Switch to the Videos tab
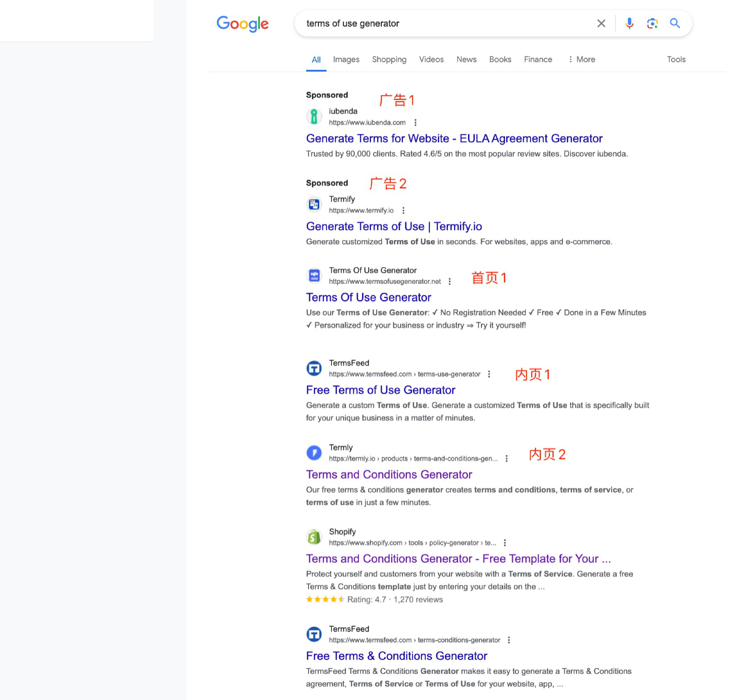Image resolution: width=741 pixels, height=700 pixels. (431, 59)
